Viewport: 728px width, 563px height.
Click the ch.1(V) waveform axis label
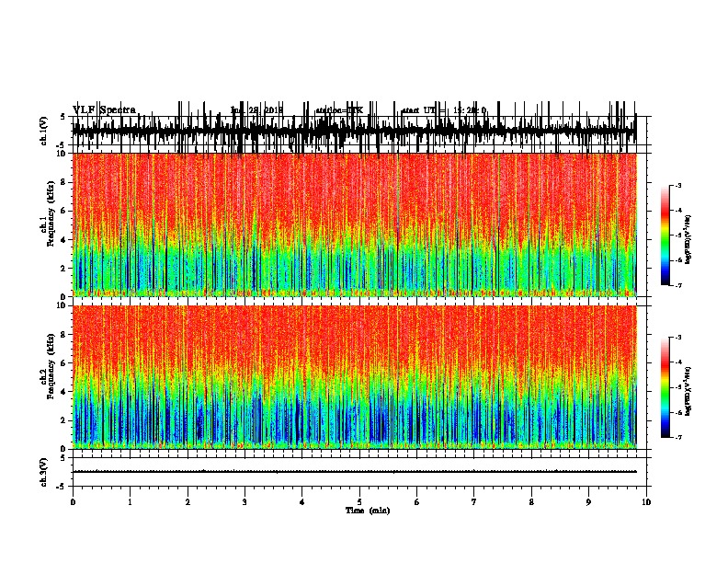click(x=43, y=131)
